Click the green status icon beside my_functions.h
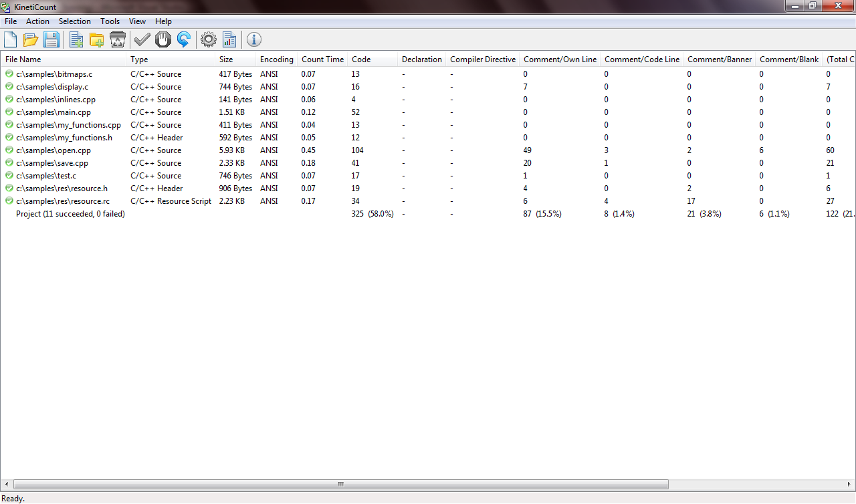The width and height of the screenshot is (856, 504). pos(9,137)
